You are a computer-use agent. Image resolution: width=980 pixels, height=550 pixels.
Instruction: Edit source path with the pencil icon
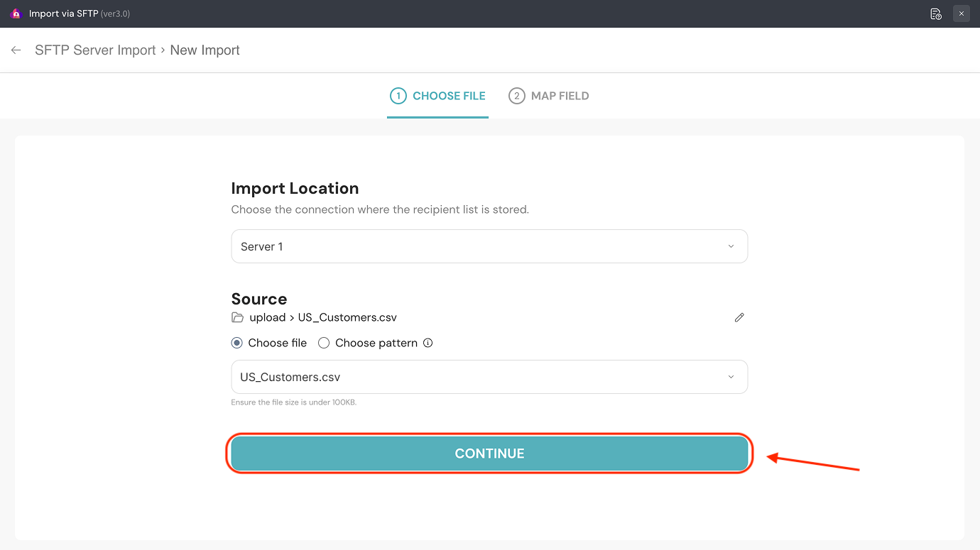pos(739,317)
